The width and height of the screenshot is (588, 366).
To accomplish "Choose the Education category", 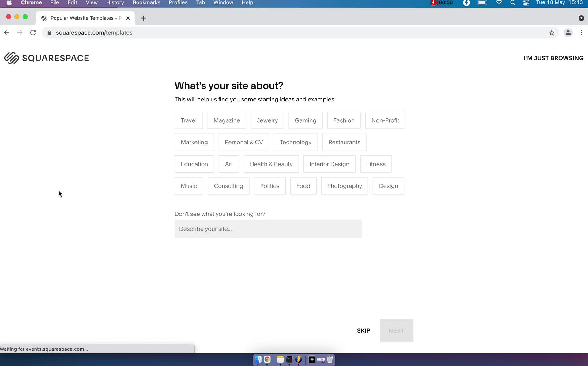I will point(194,164).
